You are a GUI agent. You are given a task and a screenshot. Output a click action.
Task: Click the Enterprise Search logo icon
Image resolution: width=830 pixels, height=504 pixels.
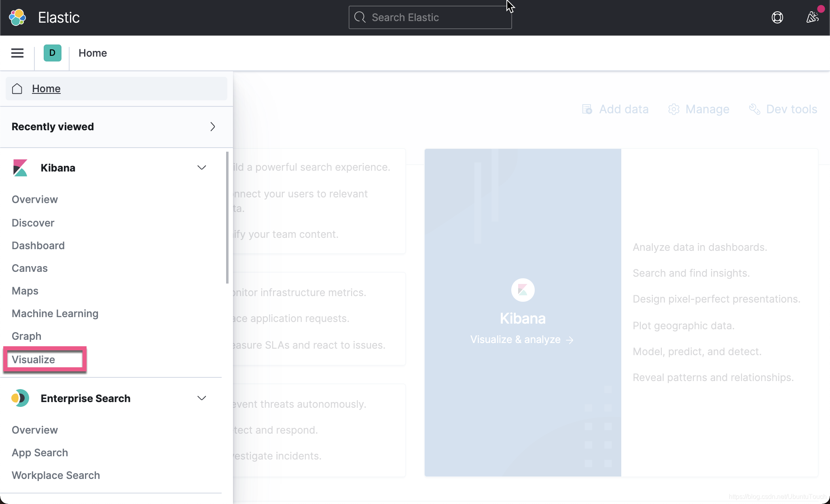[20, 398]
